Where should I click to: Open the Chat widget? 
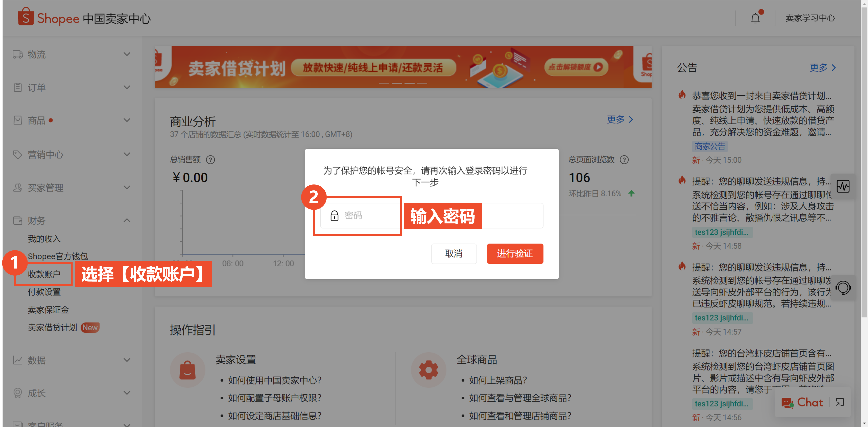click(802, 402)
